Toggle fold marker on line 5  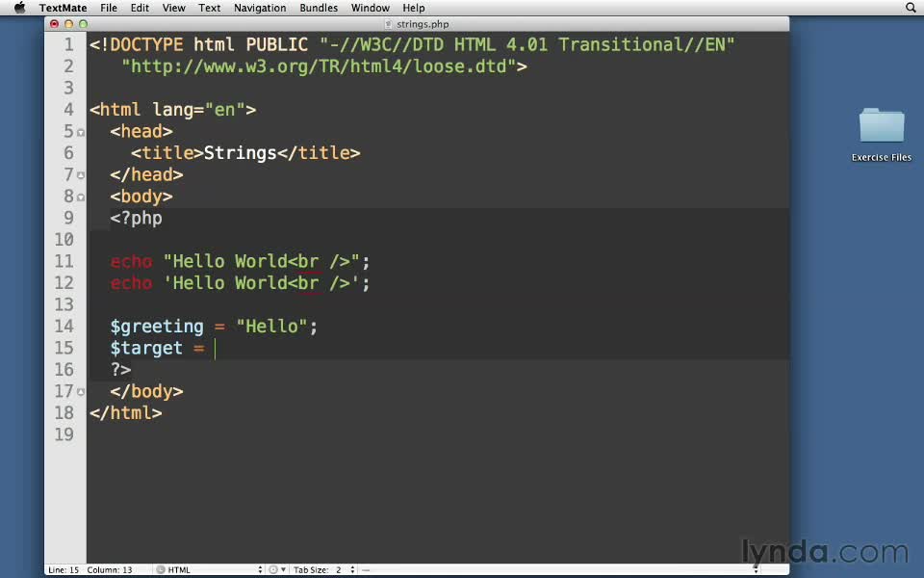pos(81,133)
